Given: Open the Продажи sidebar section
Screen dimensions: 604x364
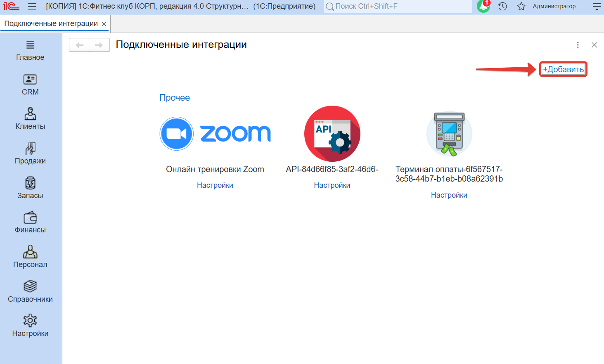Looking at the screenshot, I should 30,154.
